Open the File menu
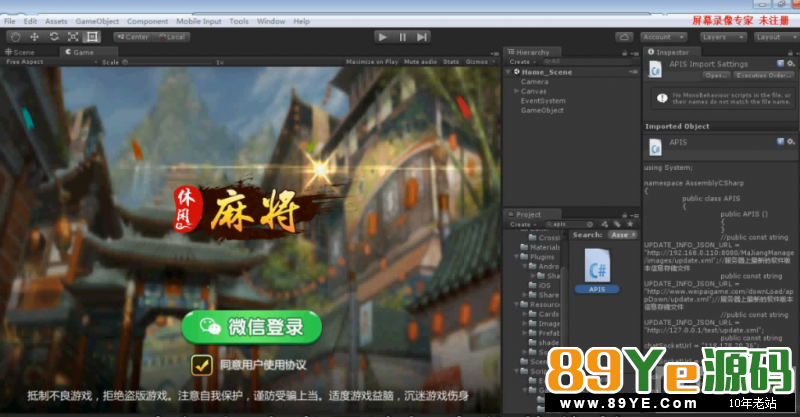800x417 pixels. pos(10,21)
